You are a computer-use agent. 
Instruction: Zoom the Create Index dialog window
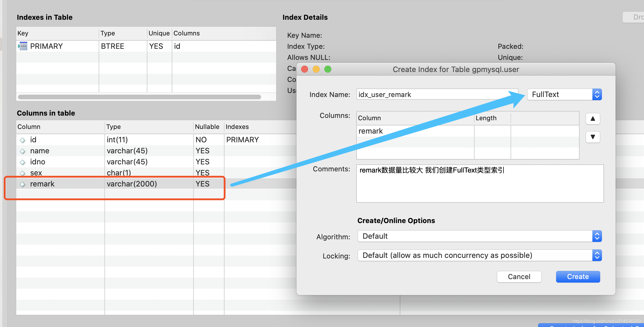click(328, 69)
